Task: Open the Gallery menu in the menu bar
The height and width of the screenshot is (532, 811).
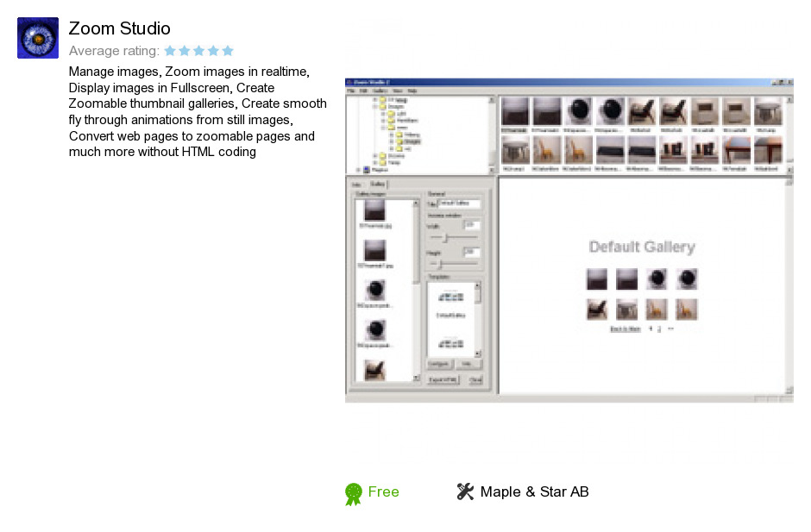Action: pos(380,91)
